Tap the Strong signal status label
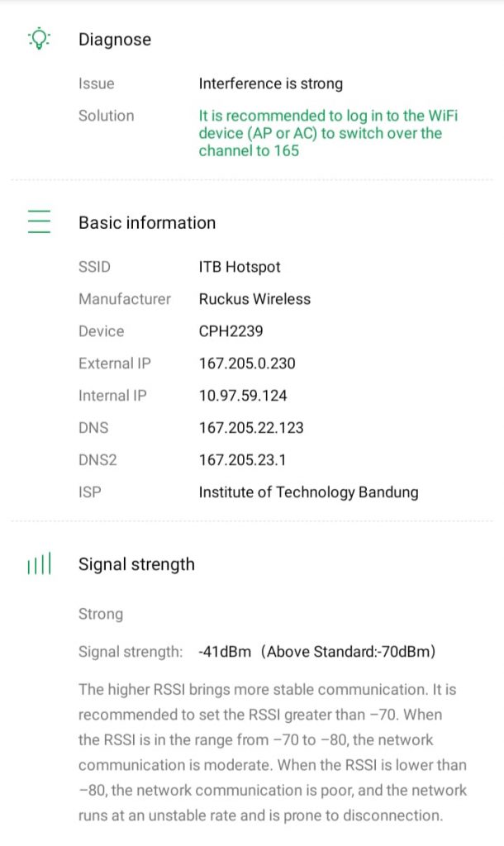 101,614
